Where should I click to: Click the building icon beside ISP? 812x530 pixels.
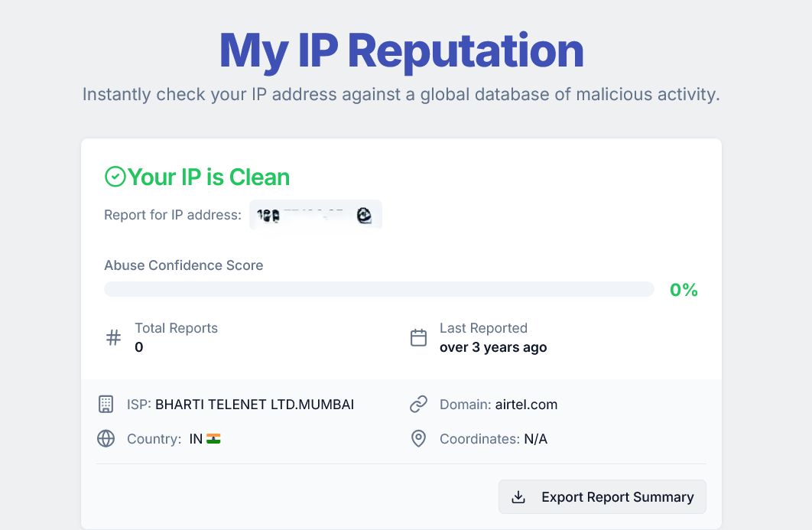pos(106,404)
